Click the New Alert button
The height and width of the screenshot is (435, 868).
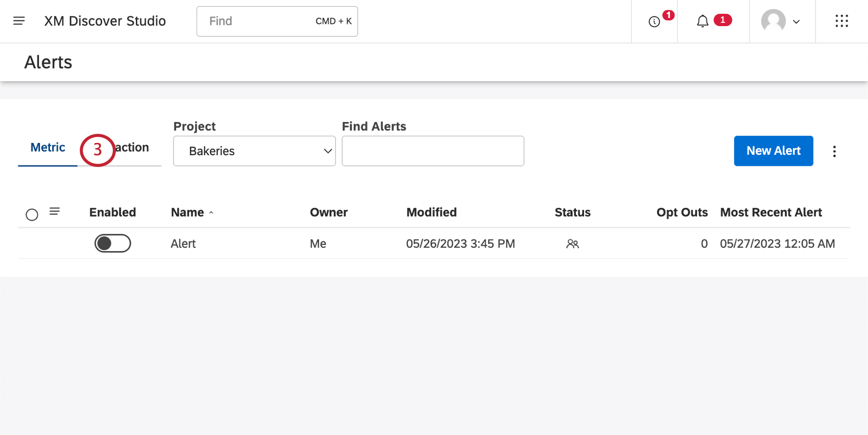point(773,151)
